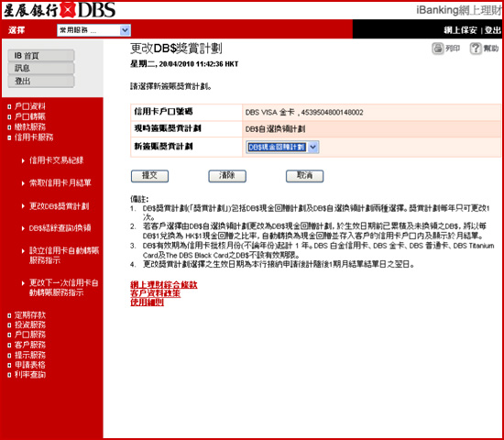Click the 取消 button

click(305, 176)
